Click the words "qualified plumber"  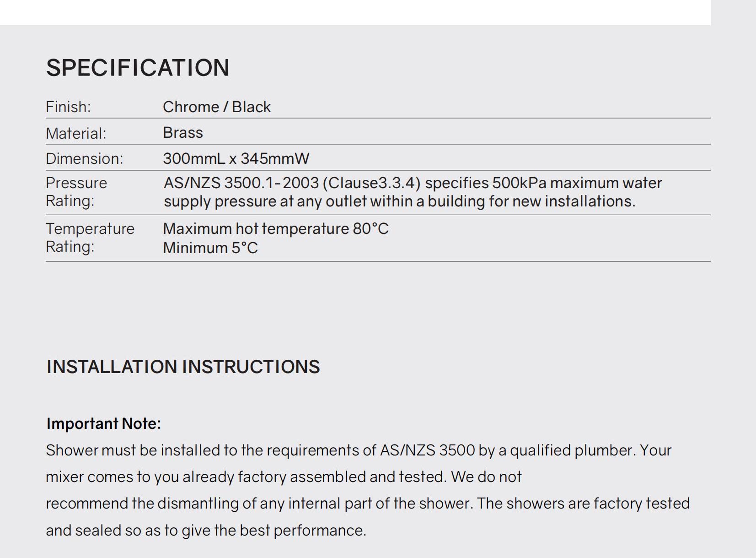(572, 450)
